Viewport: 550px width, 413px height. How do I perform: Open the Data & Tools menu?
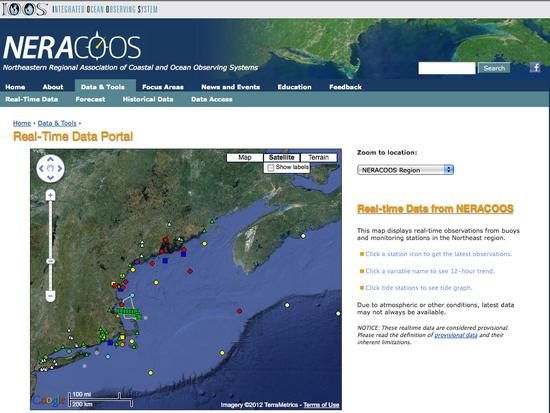point(103,87)
